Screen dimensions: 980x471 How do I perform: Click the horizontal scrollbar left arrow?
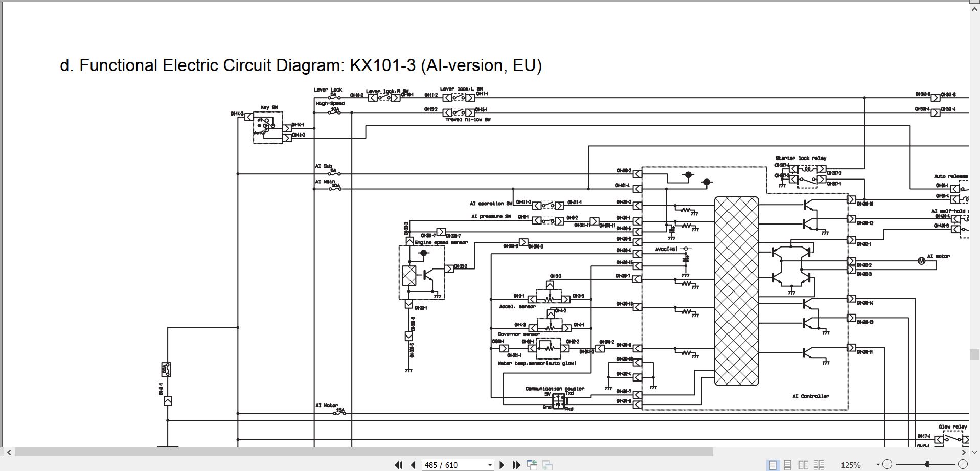9,452
